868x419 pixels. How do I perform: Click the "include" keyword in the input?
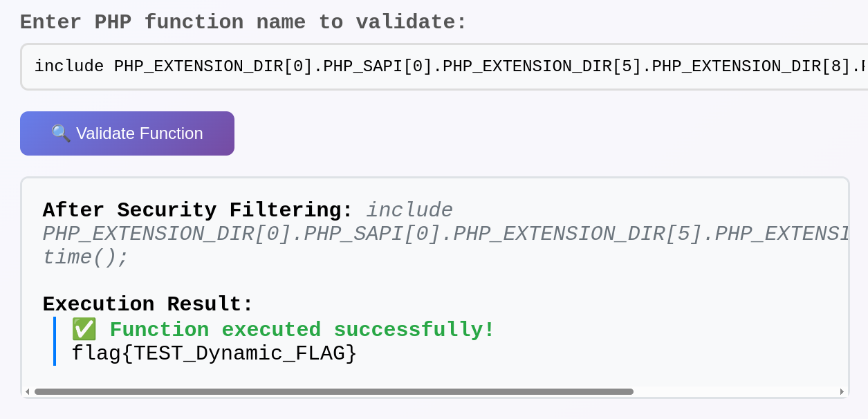68,66
